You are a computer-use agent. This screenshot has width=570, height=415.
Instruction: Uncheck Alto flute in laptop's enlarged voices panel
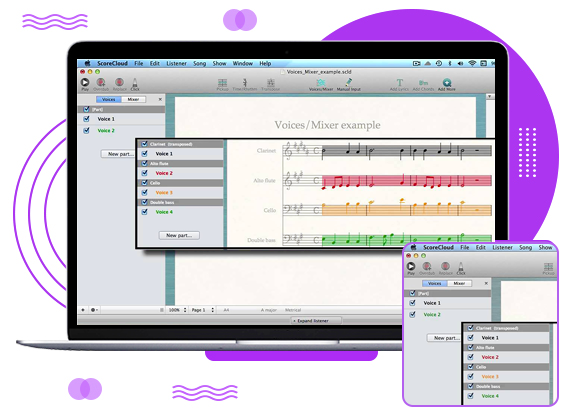(144, 163)
